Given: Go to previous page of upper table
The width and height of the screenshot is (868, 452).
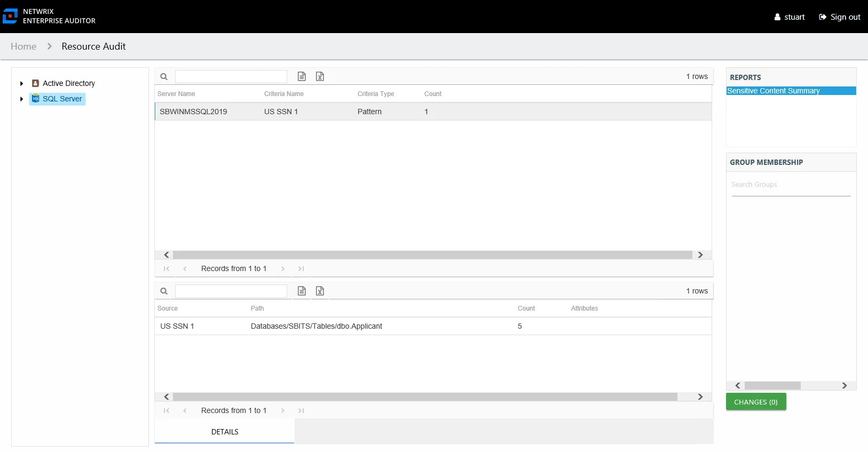Looking at the screenshot, I should pyautogui.click(x=185, y=268).
